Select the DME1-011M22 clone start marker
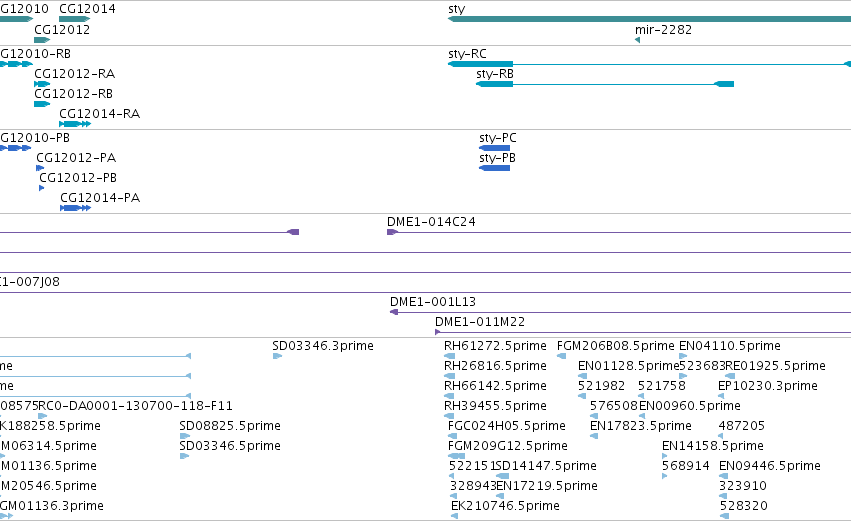The width and height of the screenshot is (851, 521). pos(438,332)
